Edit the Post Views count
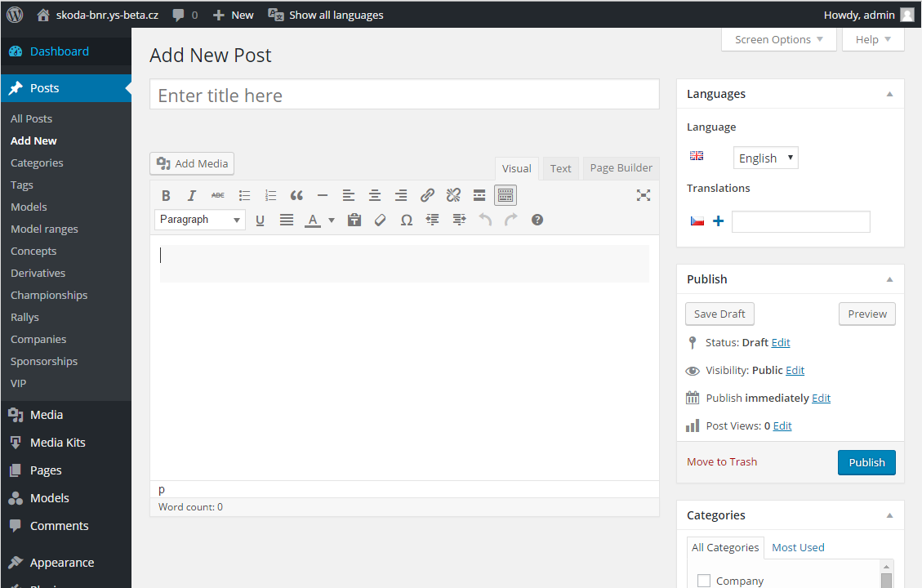Viewport: 922px width, 588px height. (782, 425)
